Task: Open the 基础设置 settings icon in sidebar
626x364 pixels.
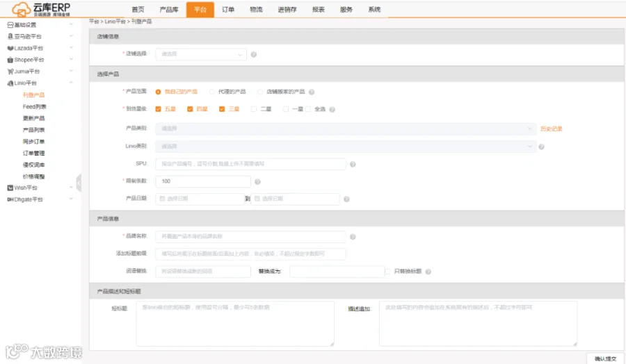Action: pyautogui.click(x=10, y=25)
